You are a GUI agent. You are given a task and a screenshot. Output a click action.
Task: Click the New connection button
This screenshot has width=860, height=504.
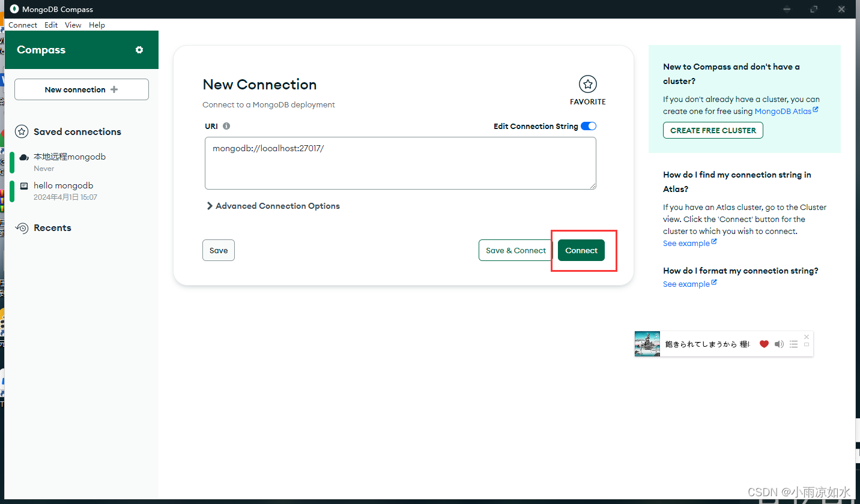(x=82, y=89)
